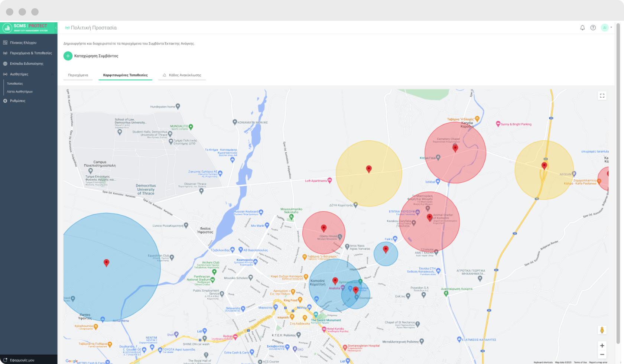Click the help question mark icon
The height and width of the screenshot is (364, 624).
(593, 28)
